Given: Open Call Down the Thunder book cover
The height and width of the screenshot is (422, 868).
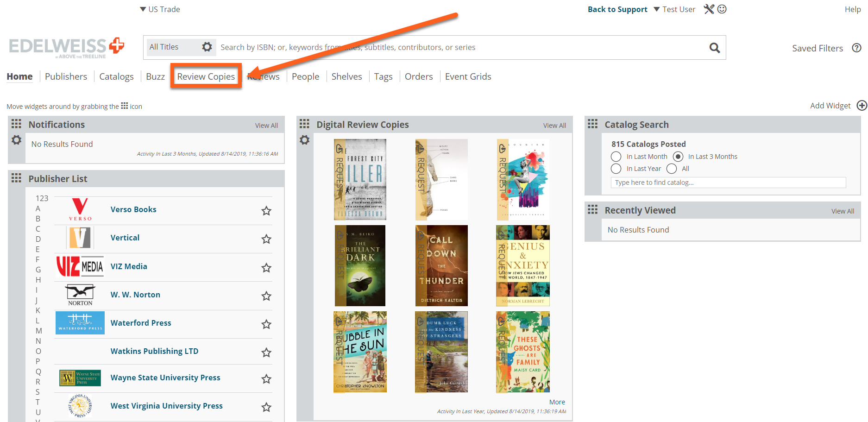Looking at the screenshot, I should (x=441, y=265).
